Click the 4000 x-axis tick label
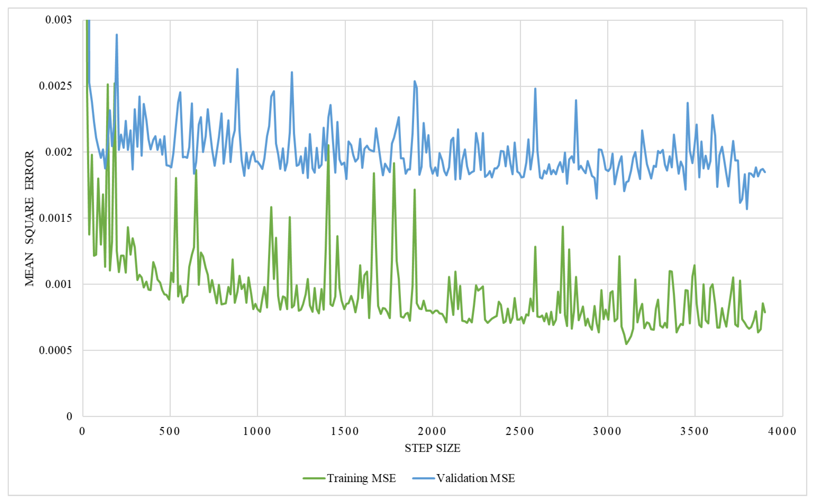The width and height of the screenshot is (813, 504). pyautogui.click(x=782, y=431)
